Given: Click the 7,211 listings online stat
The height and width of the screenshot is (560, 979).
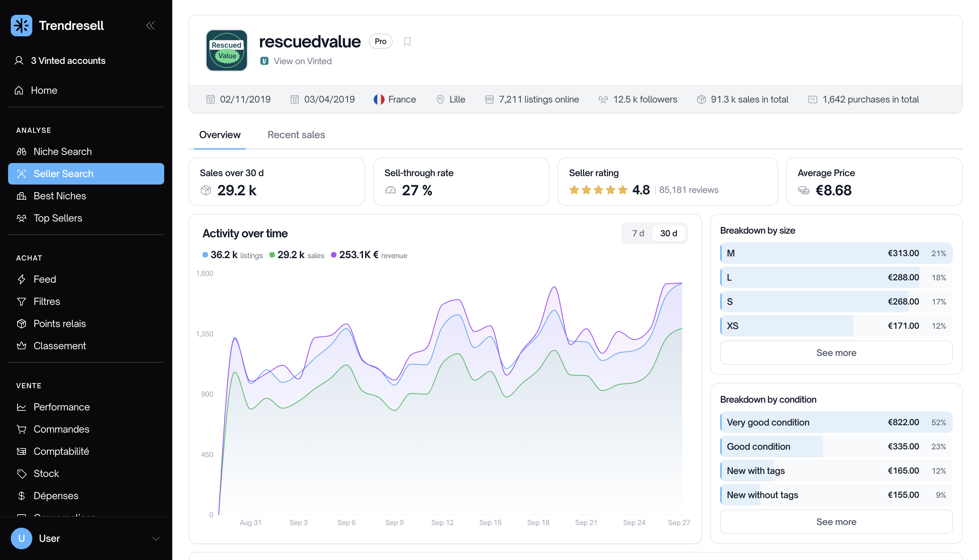Looking at the screenshot, I should [532, 99].
